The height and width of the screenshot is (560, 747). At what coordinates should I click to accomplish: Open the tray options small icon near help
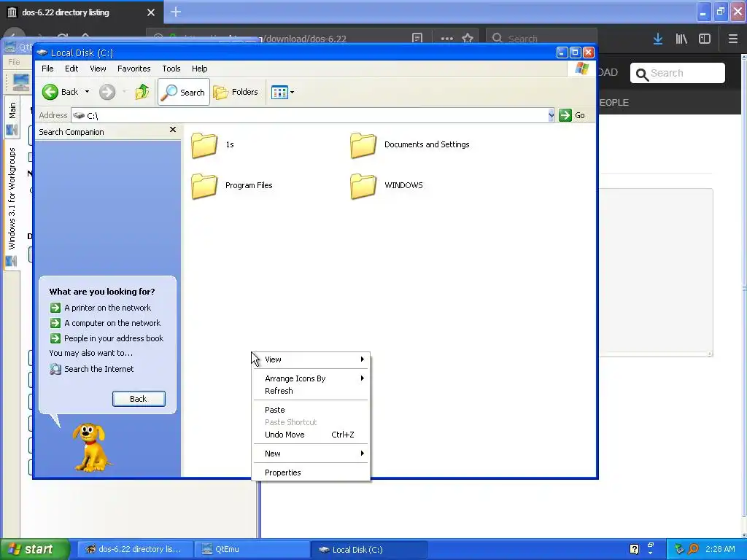[650, 547]
